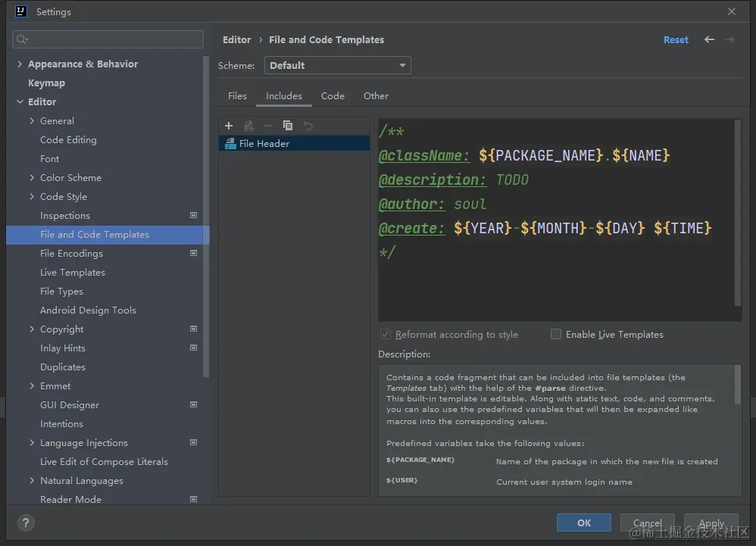
Task: Click the template editor scrollbar
Action: click(737, 212)
